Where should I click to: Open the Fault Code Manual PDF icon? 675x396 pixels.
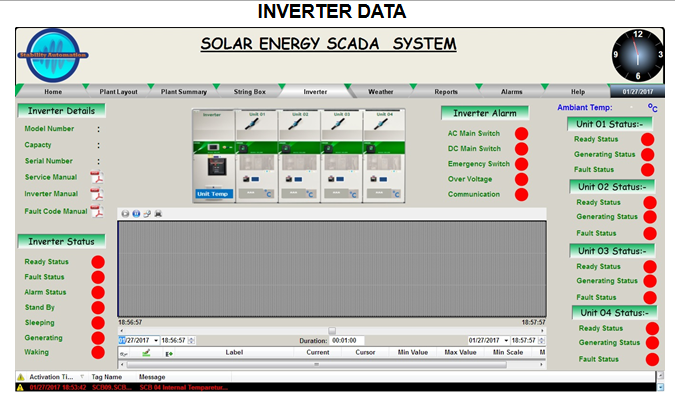pos(97,211)
